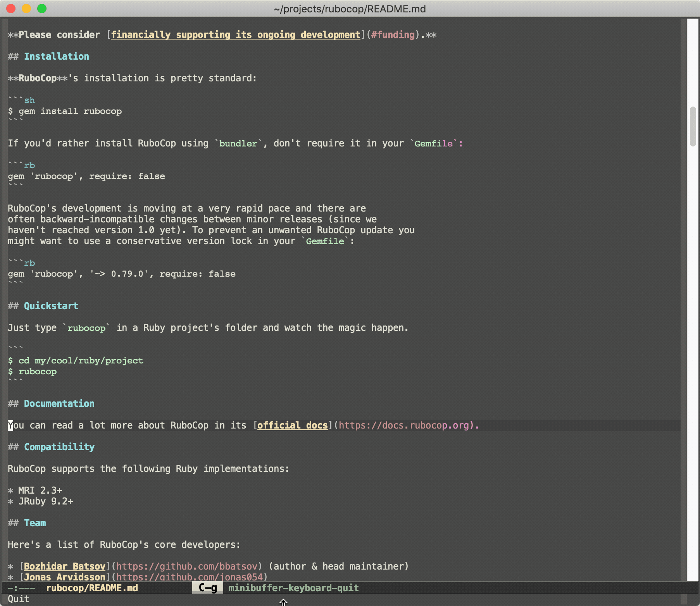
Task: Click 'RuboCop supports the following Ruby implementations:'
Action: 148,469
